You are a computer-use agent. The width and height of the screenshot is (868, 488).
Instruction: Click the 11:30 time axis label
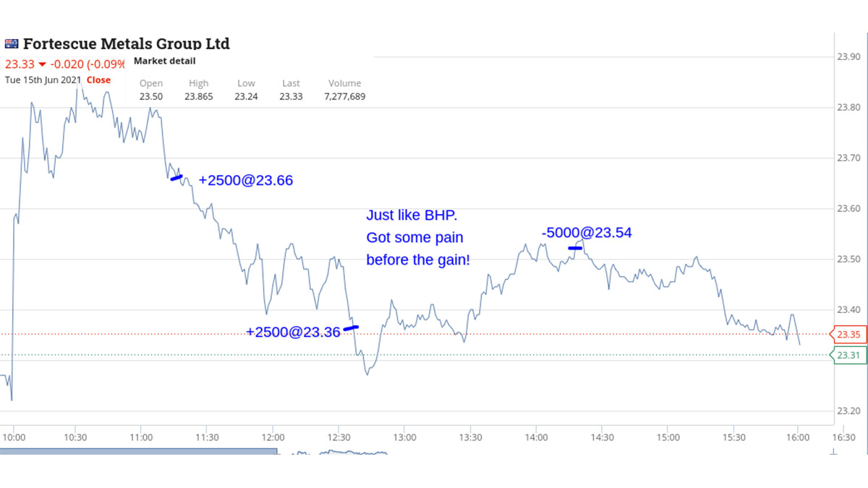pyautogui.click(x=207, y=437)
